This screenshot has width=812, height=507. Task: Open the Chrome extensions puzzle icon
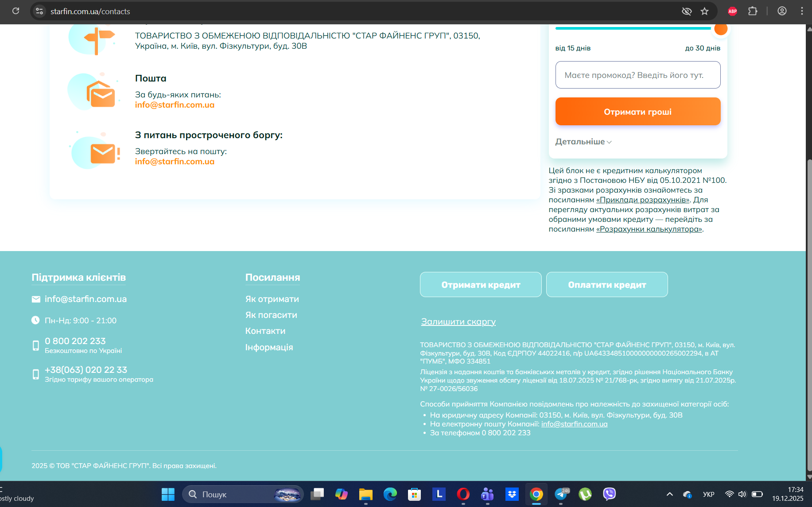point(753,11)
